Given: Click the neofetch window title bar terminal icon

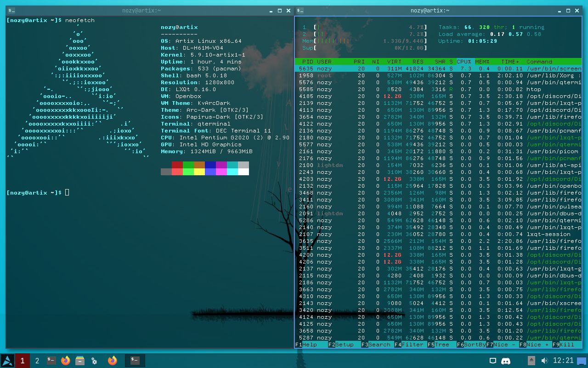Looking at the screenshot, I should coord(11,11).
